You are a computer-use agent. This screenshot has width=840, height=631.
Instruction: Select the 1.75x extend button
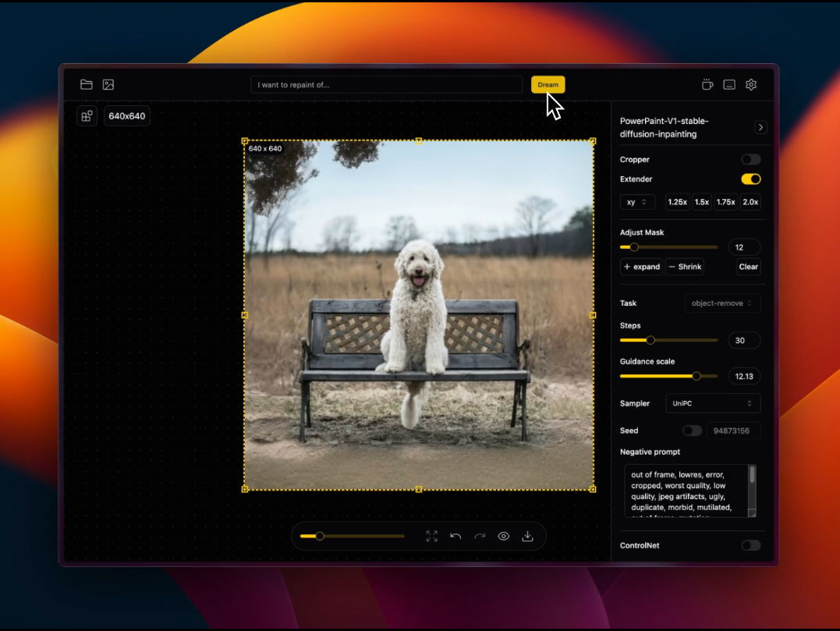click(x=726, y=202)
